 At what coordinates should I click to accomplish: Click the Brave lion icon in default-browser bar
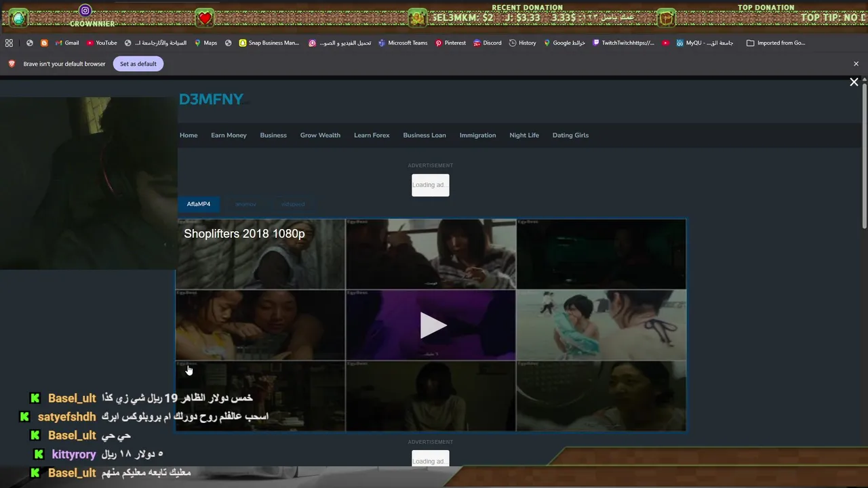[12, 64]
